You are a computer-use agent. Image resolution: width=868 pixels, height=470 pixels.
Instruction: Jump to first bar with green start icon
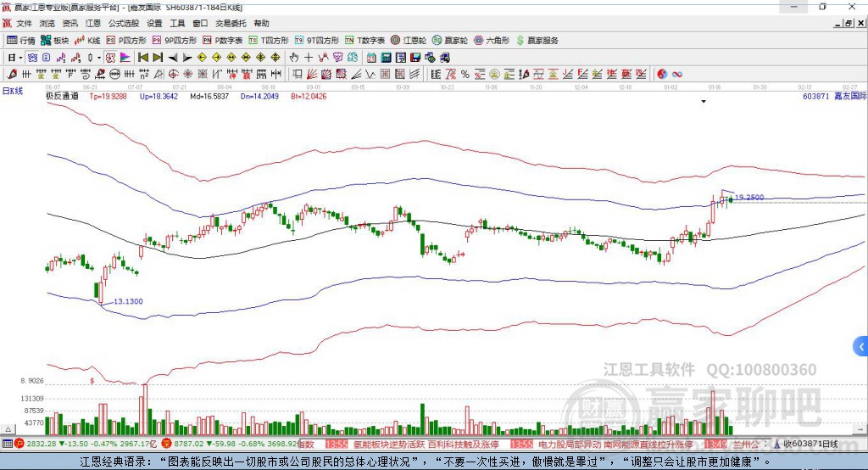pyautogui.click(x=143, y=58)
